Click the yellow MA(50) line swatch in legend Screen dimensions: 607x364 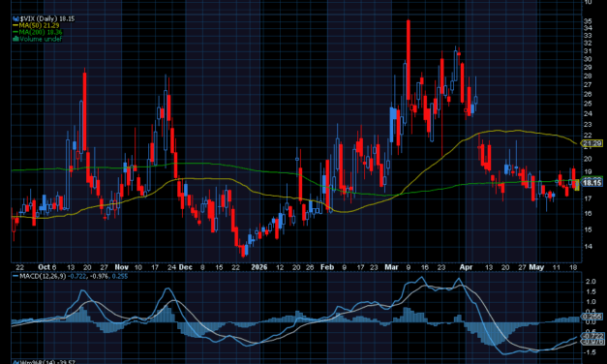click(x=15, y=25)
